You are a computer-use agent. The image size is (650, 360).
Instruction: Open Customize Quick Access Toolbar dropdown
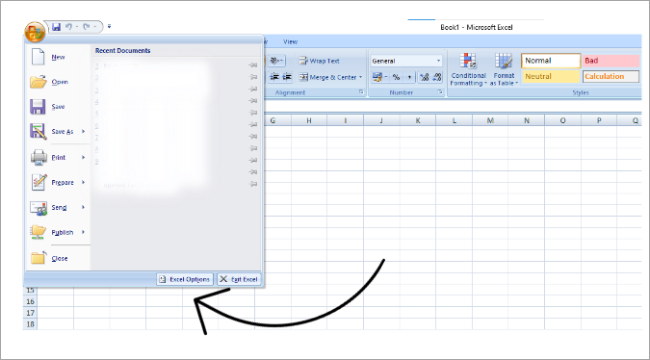tap(109, 27)
